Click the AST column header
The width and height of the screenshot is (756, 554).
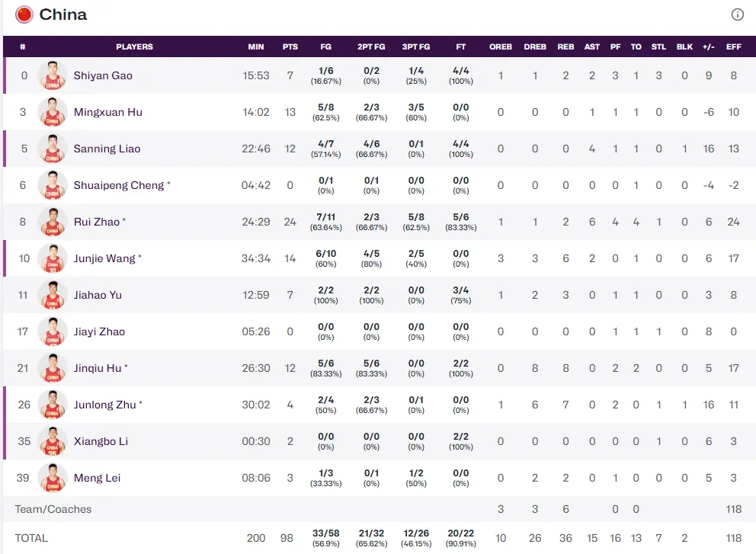coord(592,46)
